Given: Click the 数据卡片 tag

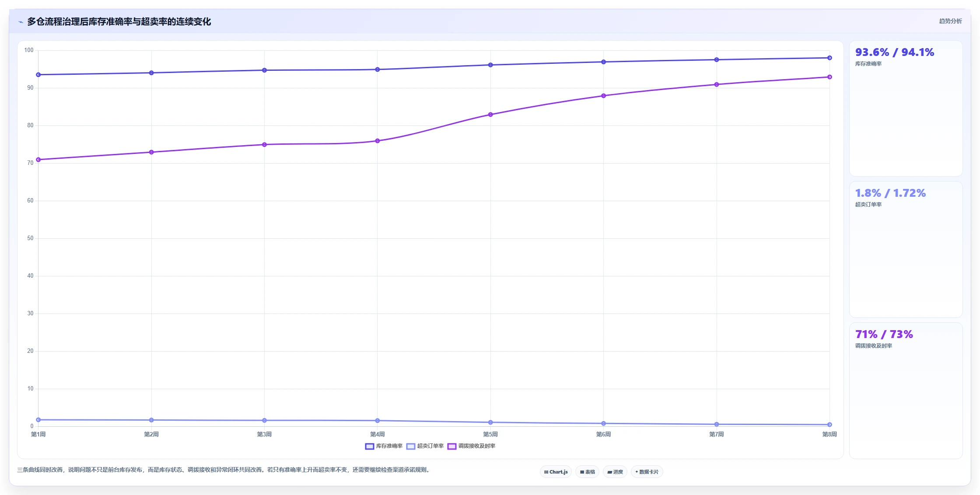Looking at the screenshot, I should tap(647, 472).
